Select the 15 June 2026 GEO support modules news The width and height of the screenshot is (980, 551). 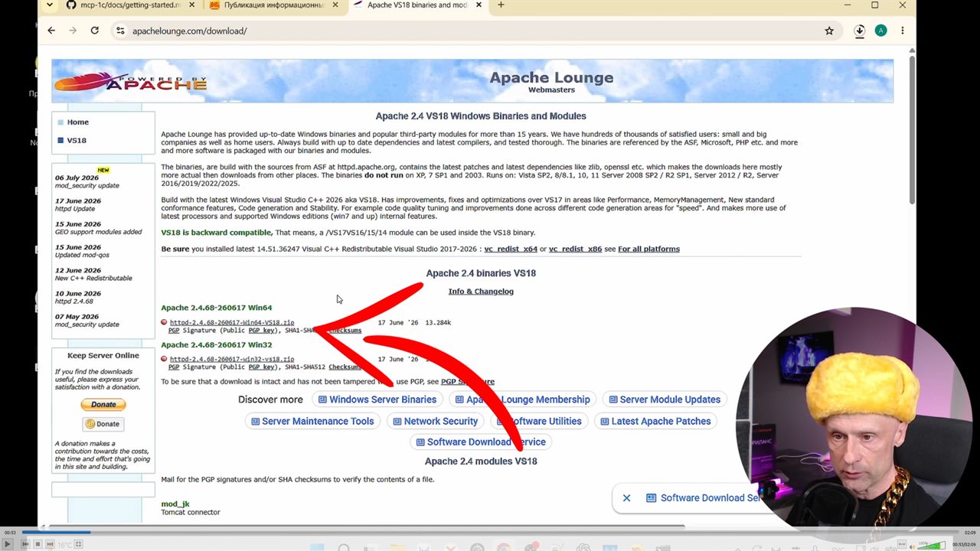98,228
